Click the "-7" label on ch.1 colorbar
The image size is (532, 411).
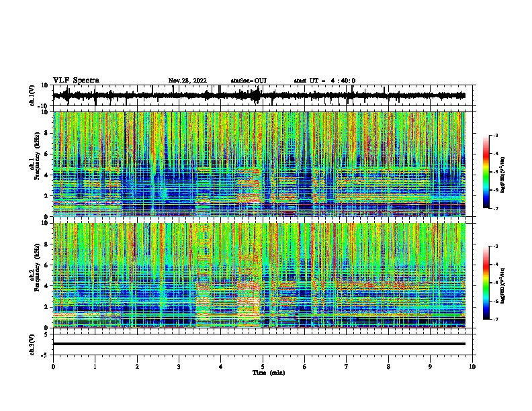(x=495, y=208)
